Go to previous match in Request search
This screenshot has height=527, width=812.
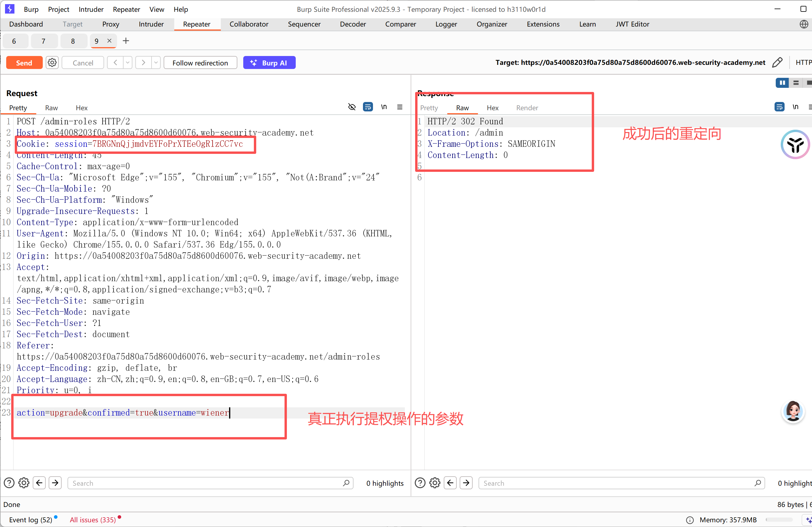(x=39, y=483)
